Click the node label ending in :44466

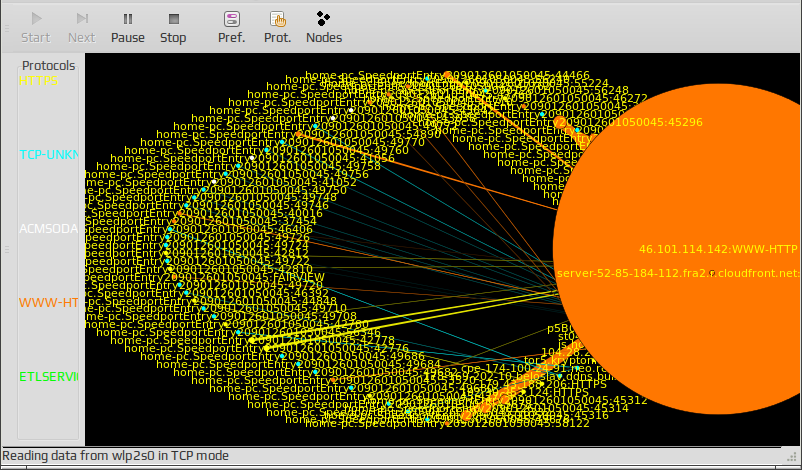point(448,76)
